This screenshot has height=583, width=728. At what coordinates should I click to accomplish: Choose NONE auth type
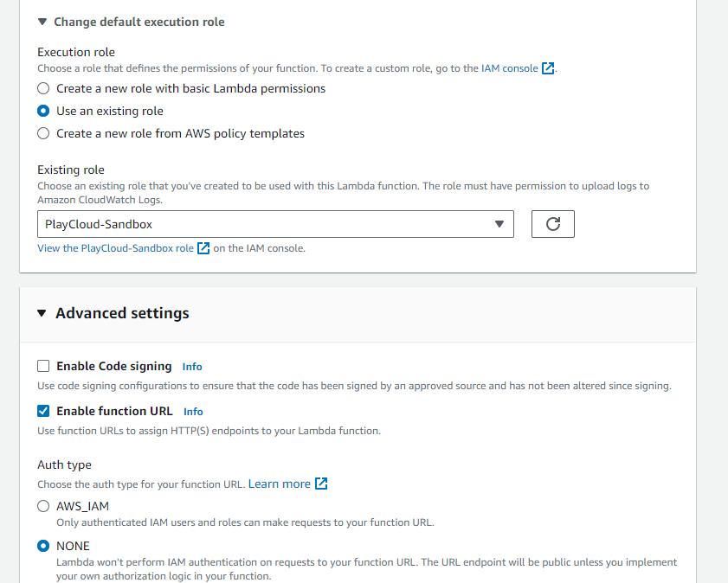pos(43,546)
